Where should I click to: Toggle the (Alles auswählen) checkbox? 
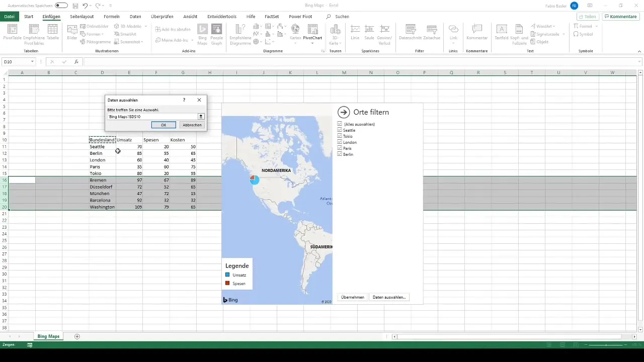[340, 124]
